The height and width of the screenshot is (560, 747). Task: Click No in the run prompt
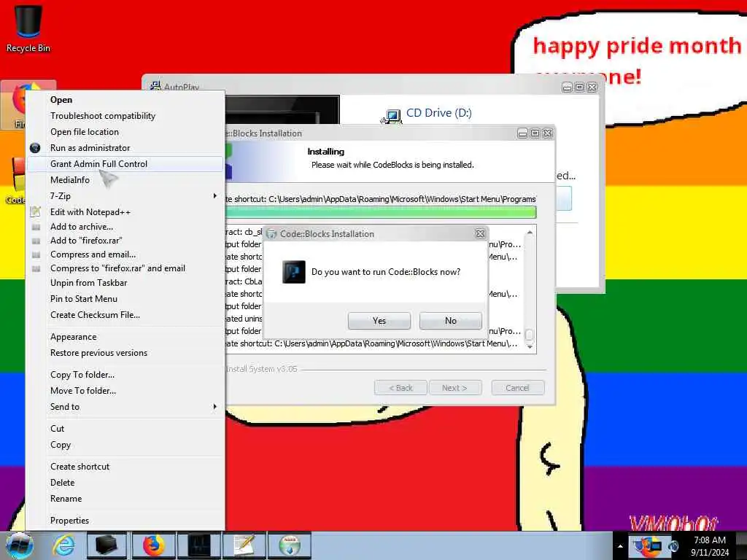click(451, 321)
